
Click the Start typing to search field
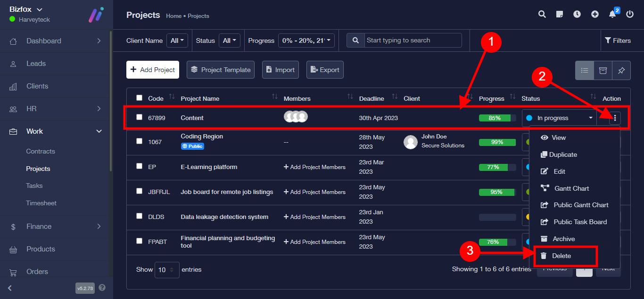pos(413,40)
